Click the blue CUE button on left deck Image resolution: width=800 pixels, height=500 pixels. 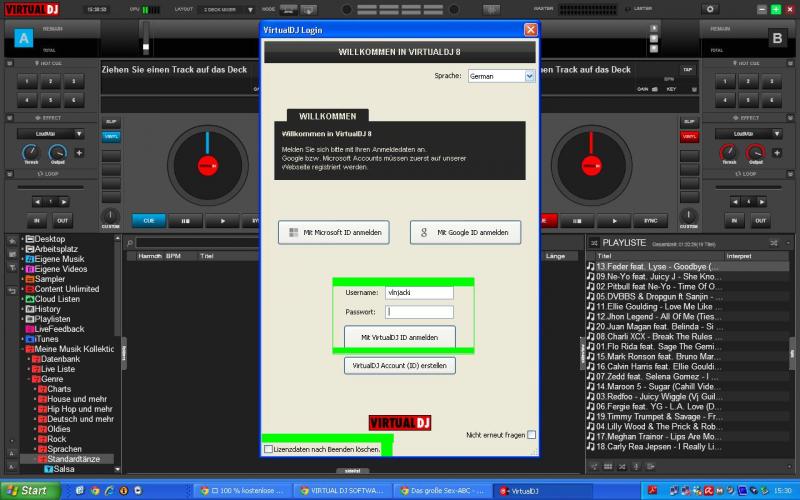(x=149, y=220)
